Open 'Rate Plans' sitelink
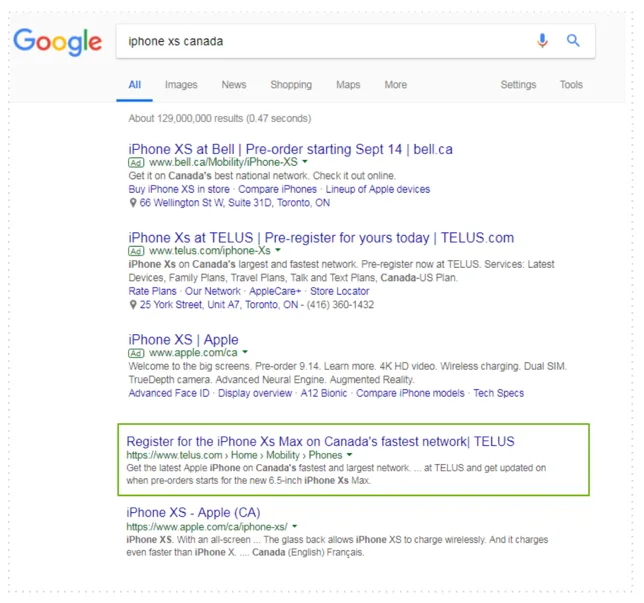This screenshot has height=603, width=644. click(152, 291)
